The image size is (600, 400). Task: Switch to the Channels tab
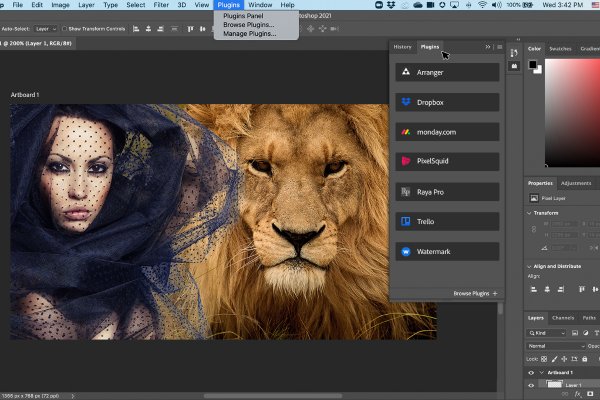(x=563, y=318)
